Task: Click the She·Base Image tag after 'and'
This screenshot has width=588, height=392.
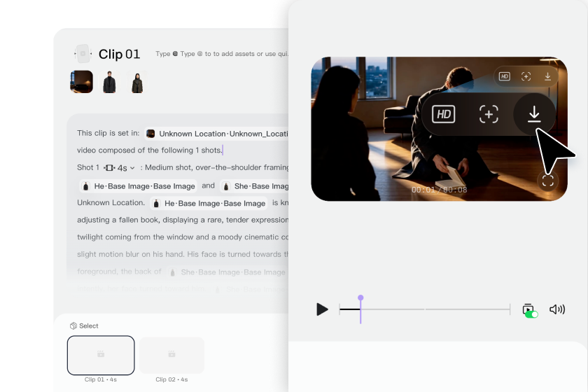Action: point(255,186)
